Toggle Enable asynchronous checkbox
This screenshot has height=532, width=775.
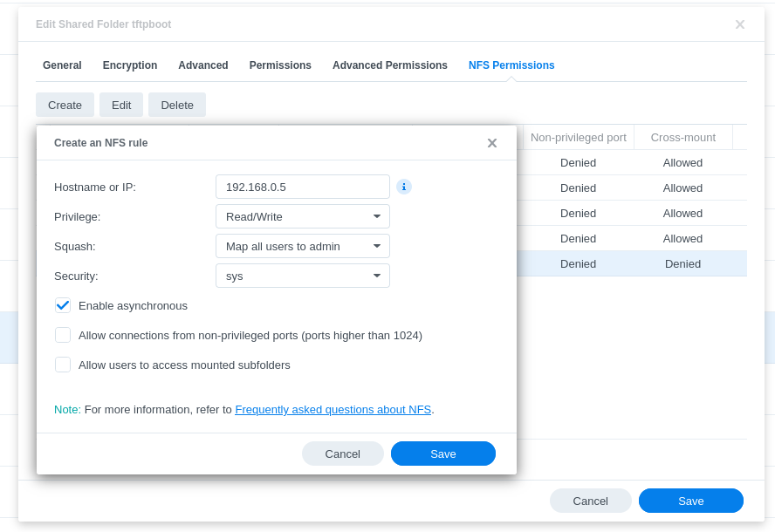coord(63,306)
